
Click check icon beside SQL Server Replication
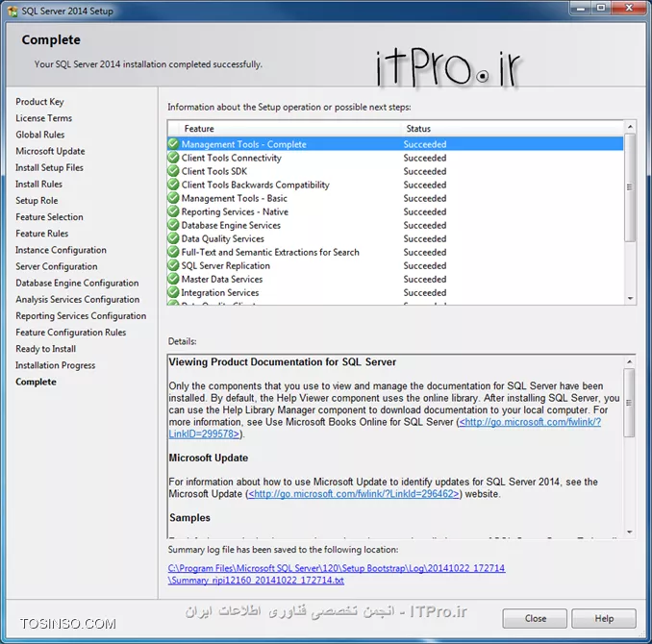click(173, 265)
